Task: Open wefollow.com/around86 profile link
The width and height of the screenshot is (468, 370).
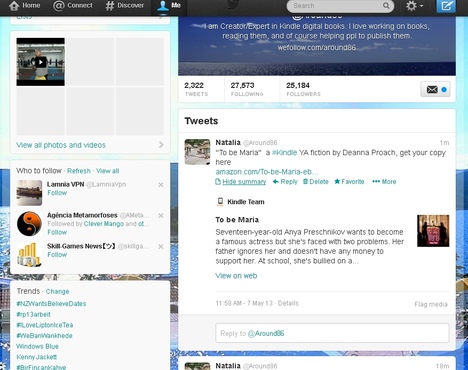Action: tap(317, 47)
